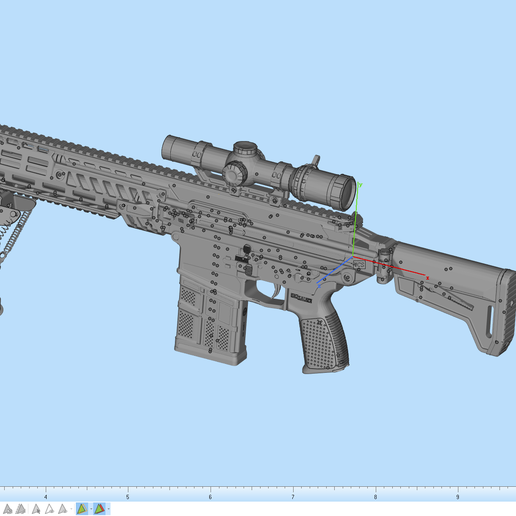516x516 pixels.
Task: Click the plain gray pyramid beside the faint arrow
Action: (x=62, y=509)
